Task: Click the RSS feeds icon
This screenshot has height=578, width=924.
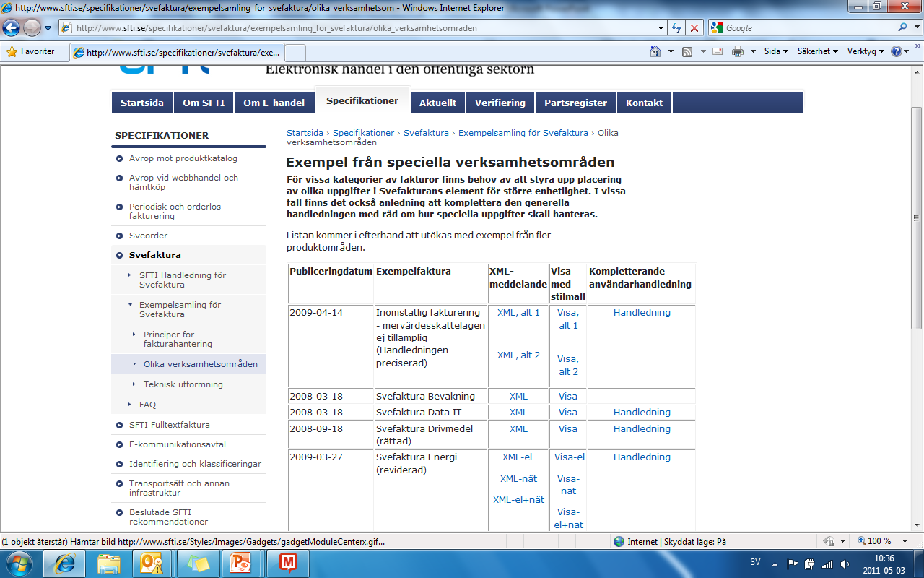Action: (x=687, y=51)
